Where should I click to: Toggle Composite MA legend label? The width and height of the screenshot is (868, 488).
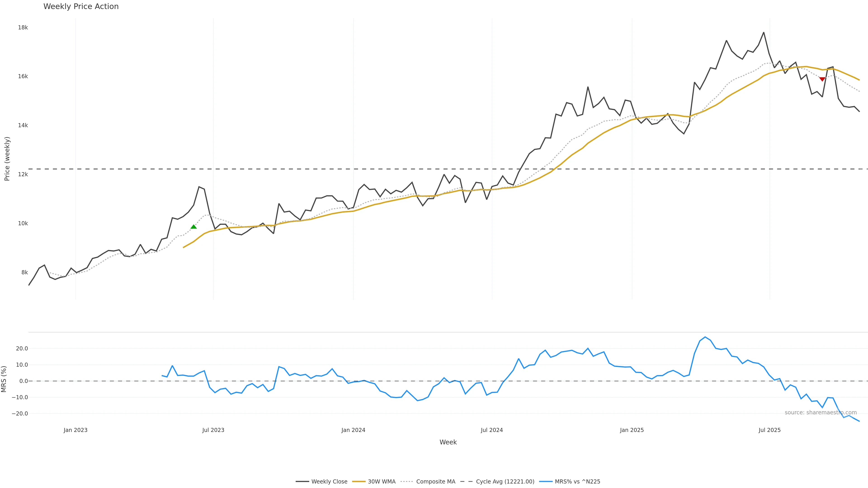pyautogui.click(x=435, y=482)
